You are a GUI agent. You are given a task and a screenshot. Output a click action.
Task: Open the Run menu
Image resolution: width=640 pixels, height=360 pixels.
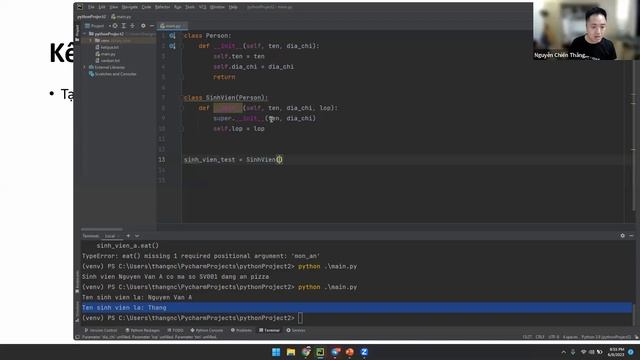(178, 7)
